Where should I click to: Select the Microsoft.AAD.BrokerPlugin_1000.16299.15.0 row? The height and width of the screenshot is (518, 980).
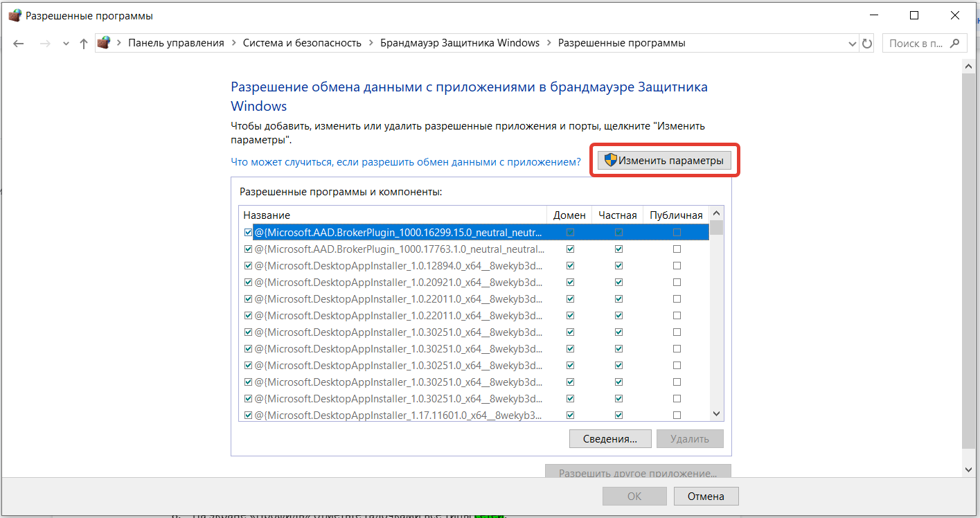pos(474,233)
